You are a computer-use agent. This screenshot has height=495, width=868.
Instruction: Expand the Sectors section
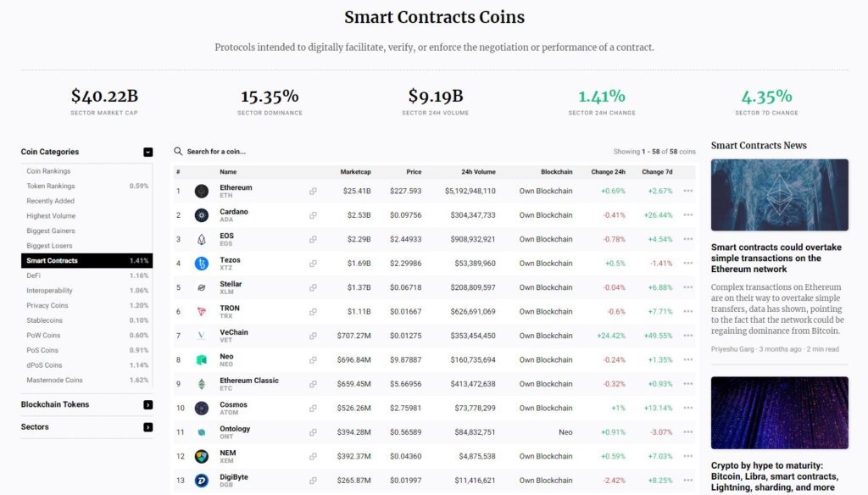click(x=147, y=427)
